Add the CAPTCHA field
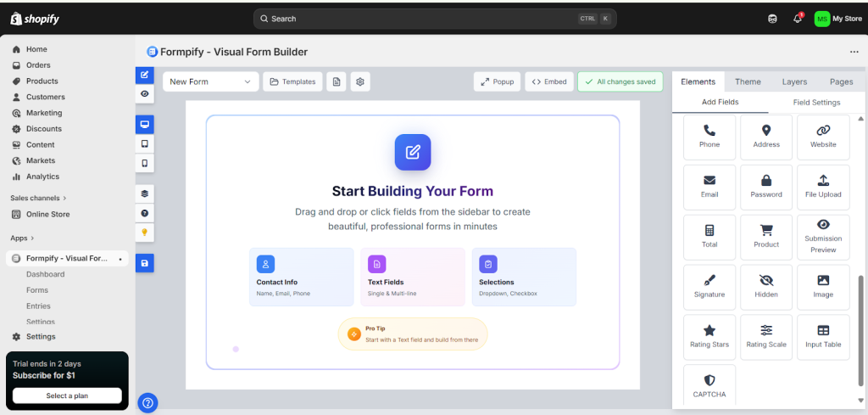868x415 pixels. (709, 387)
